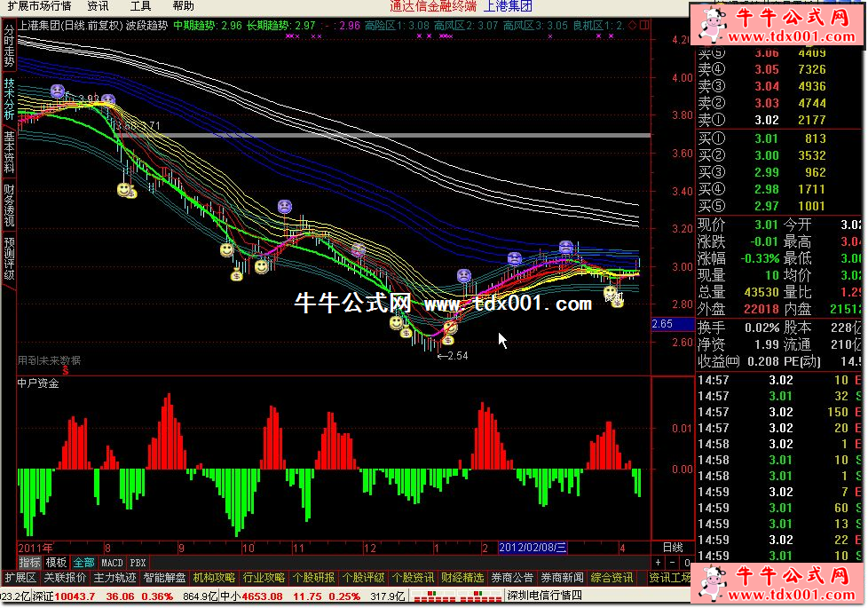This screenshot has width=868, height=608.
Task: Click the rightmost sad-face sell marker
Action: (565, 247)
